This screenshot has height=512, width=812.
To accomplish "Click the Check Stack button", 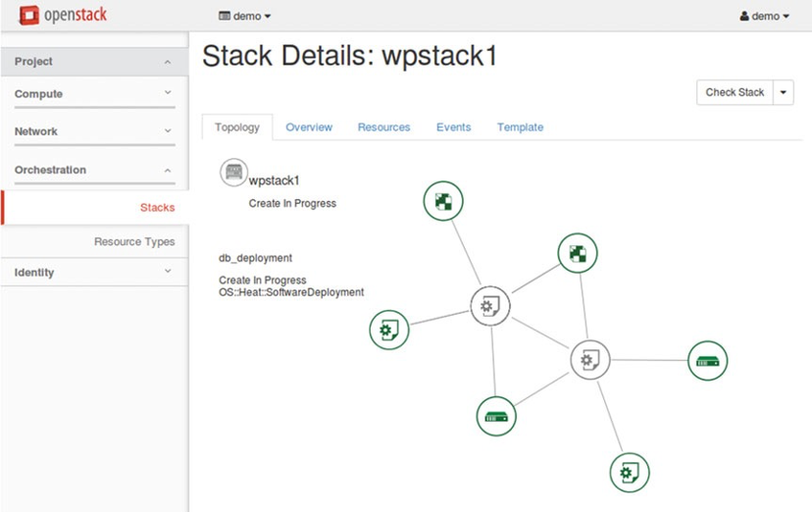I will pyautogui.click(x=735, y=92).
